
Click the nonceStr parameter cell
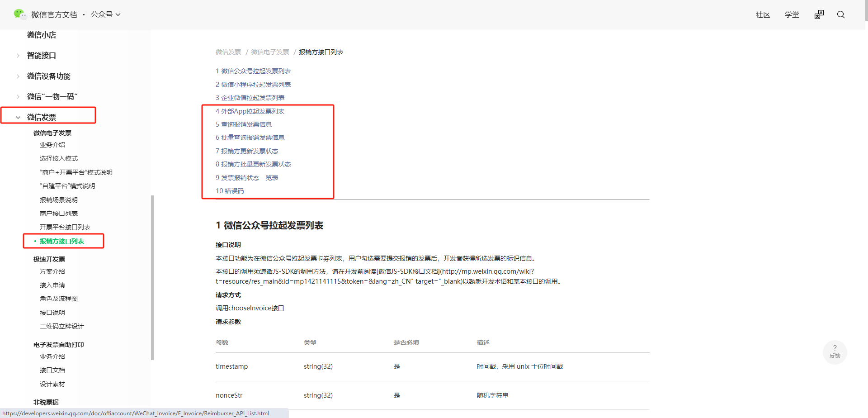tap(229, 395)
